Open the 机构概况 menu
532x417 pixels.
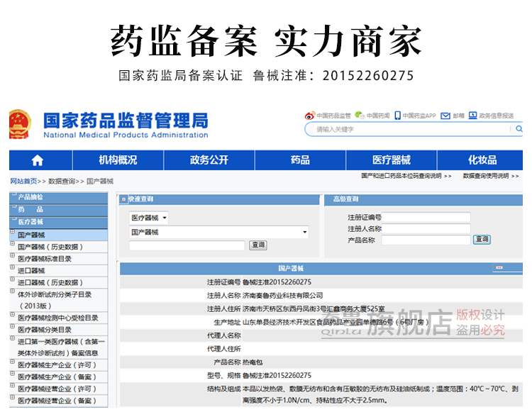[118, 160]
